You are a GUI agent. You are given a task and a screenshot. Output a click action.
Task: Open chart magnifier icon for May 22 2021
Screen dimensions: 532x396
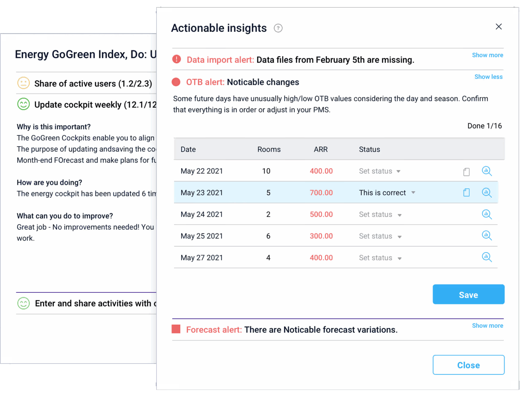pos(487,171)
